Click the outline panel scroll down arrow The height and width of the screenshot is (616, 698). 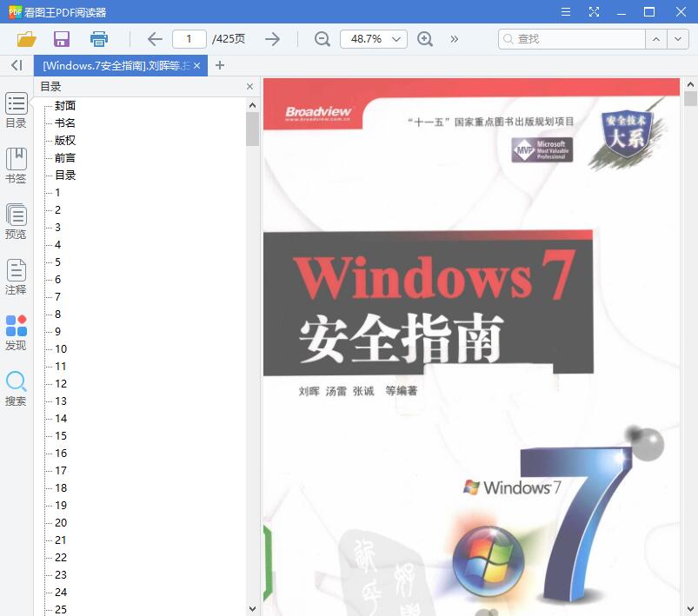point(252,608)
